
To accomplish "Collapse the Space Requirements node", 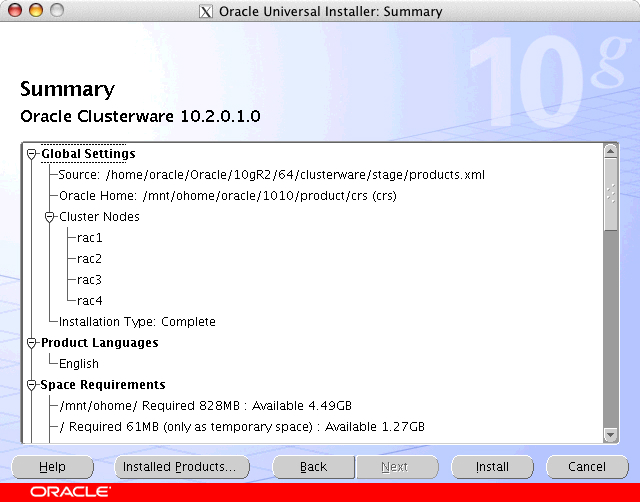I will click(x=32, y=385).
